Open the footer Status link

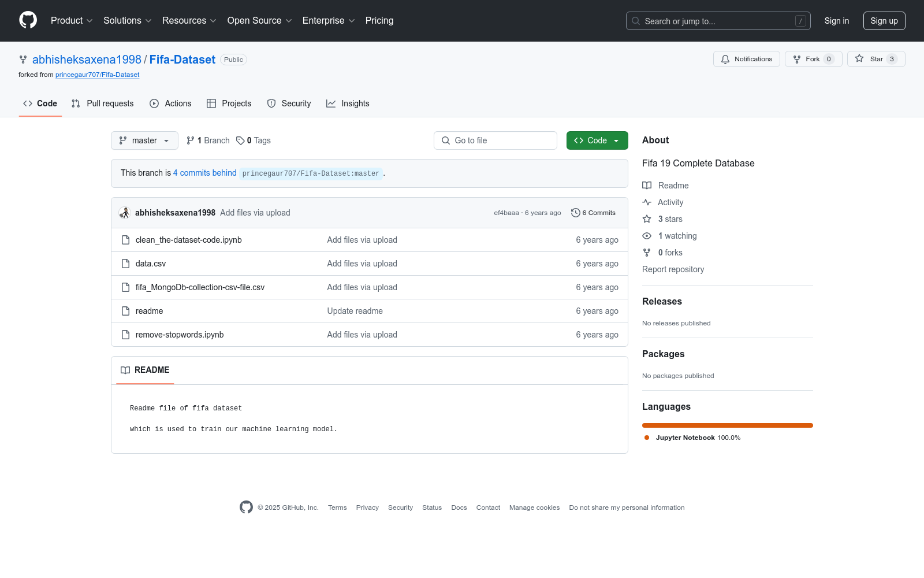tap(432, 507)
